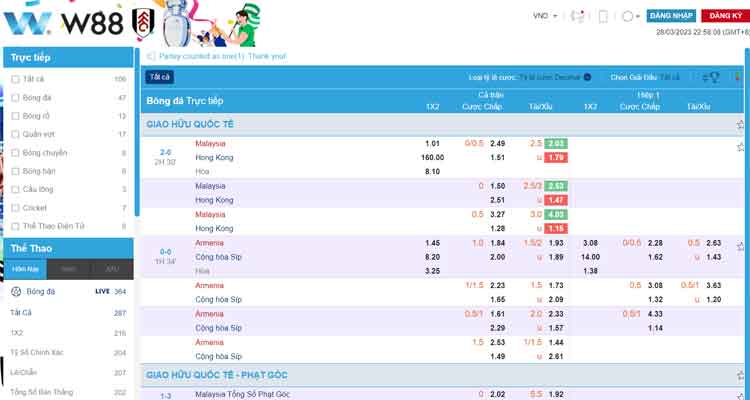Click the red indicator icon right of trophy
This screenshot has width=750, height=400.
737,77
